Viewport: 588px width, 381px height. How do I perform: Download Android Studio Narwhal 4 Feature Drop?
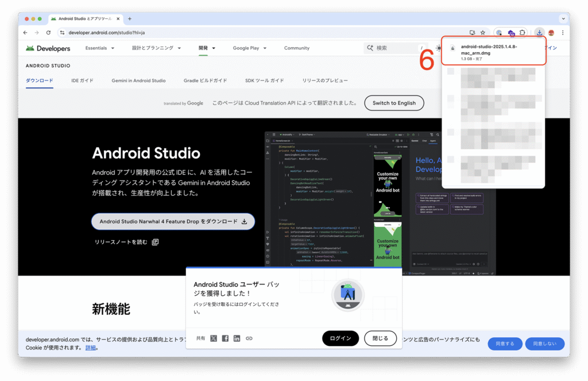click(173, 221)
